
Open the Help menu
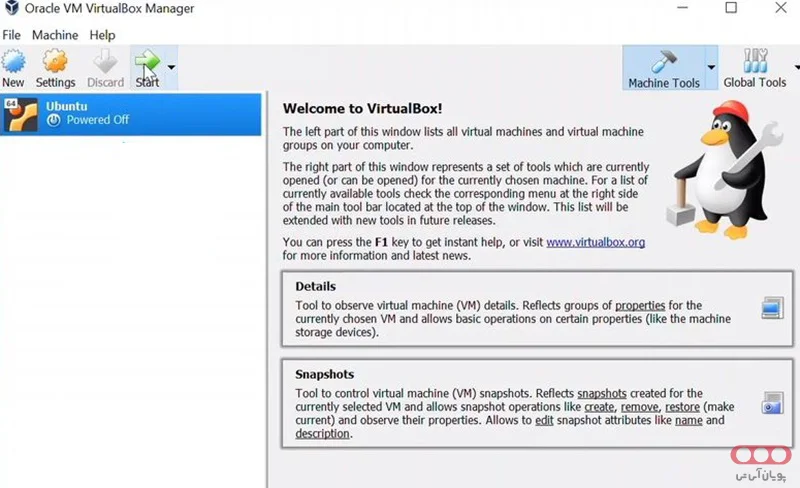pos(102,35)
